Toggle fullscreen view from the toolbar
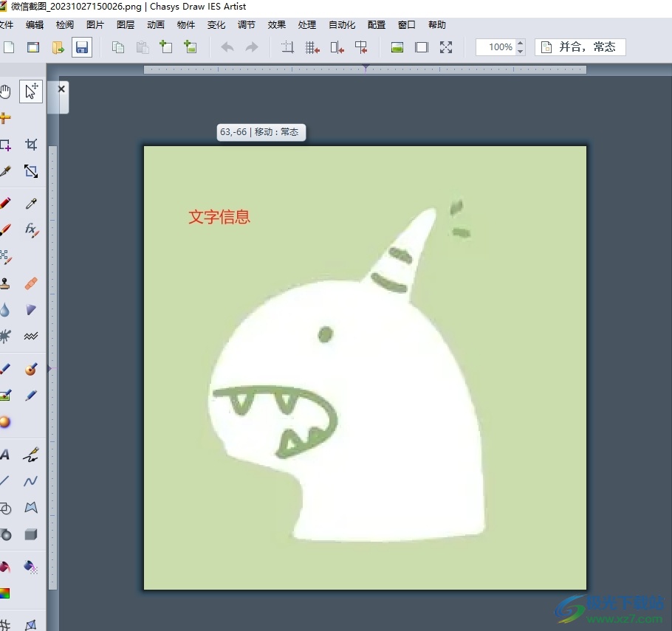The width and height of the screenshot is (672, 631). (x=446, y=47)
